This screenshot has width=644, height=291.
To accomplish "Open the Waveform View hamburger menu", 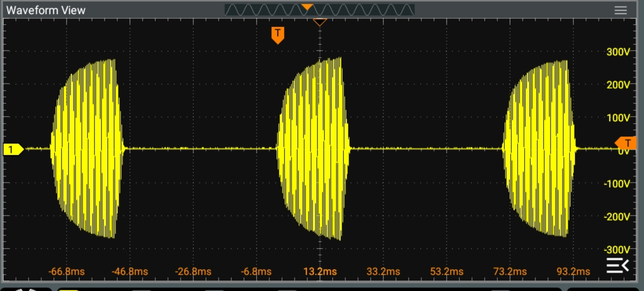I will 620,11.
